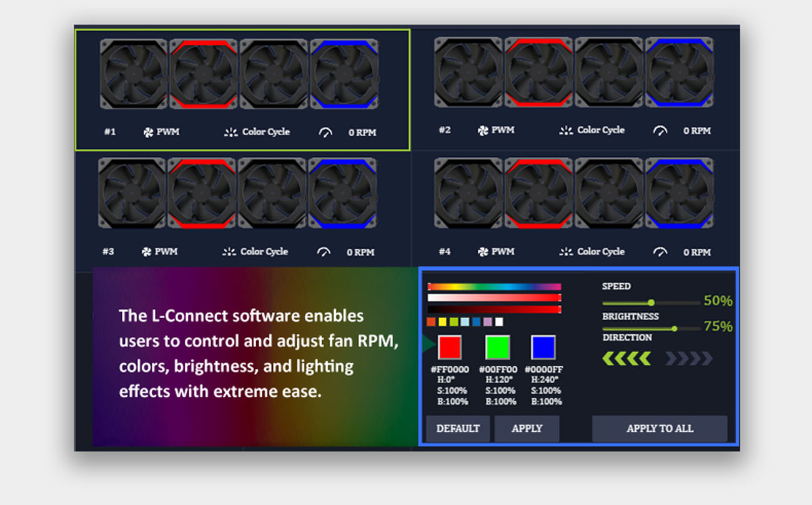Set direction to left with green chevrons
Screen dimensions: 812x505
click(x=626, y=359)
